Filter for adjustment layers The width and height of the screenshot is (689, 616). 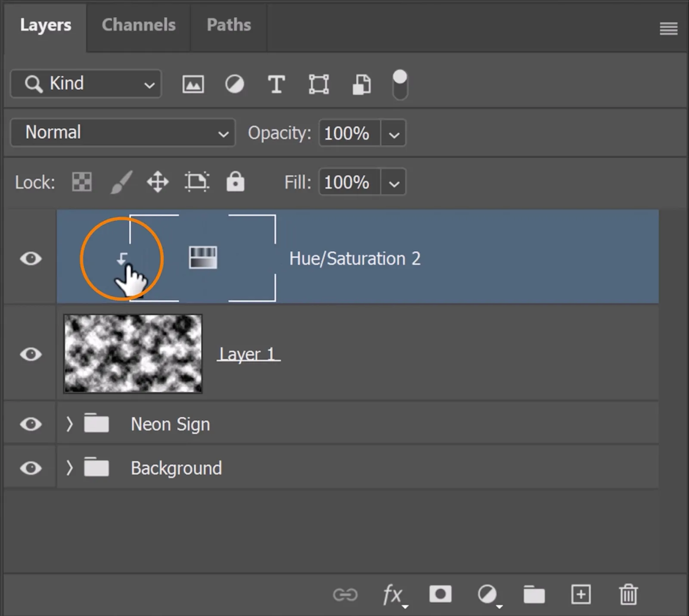point(234,84)
